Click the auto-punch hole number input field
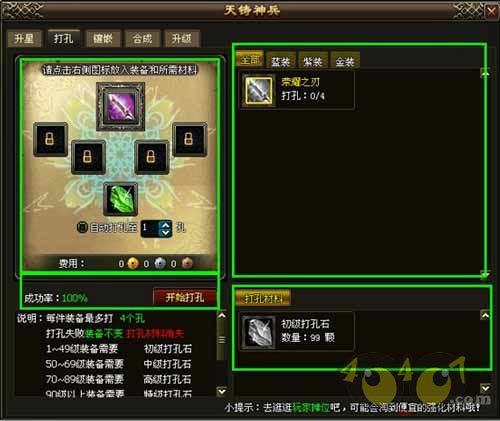Image resolution: width=500 pixels, height=421 pixels. click(x=151, y=228)
